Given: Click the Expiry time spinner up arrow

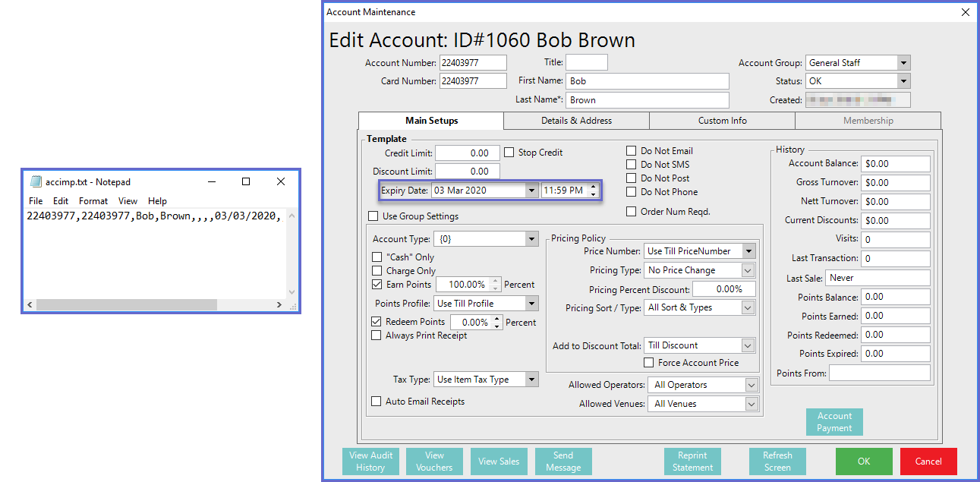Looking at the screenshot, I should (x=593, y=187).
